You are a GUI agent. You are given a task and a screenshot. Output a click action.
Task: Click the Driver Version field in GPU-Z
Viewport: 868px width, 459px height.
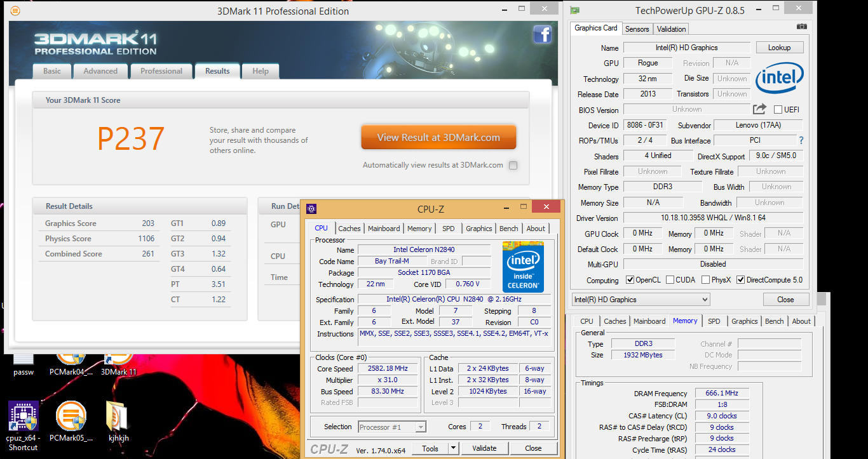click(713, 218)
